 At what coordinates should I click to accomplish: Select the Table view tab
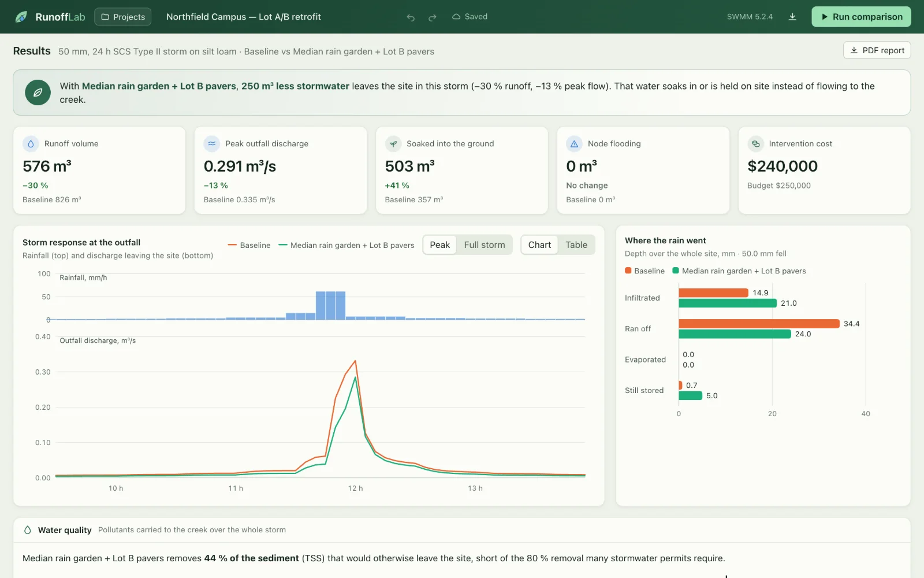click(576, 245)
